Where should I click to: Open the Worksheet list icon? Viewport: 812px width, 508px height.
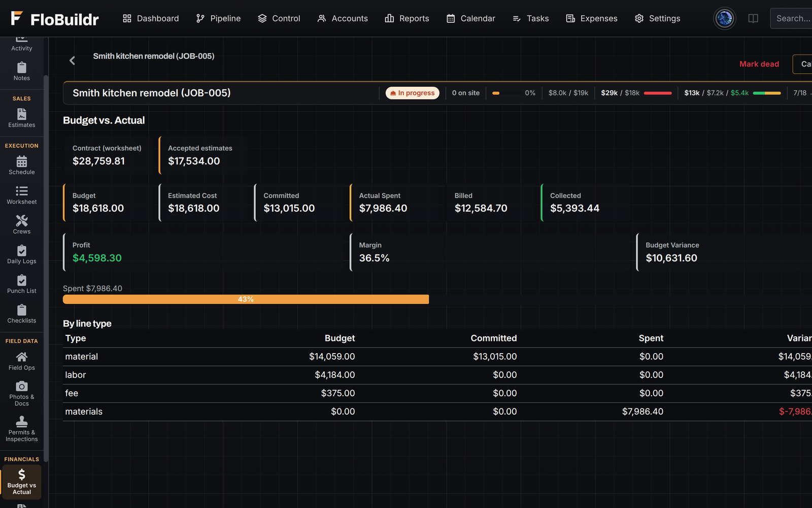pyautogui.click(x=21, y=195)
